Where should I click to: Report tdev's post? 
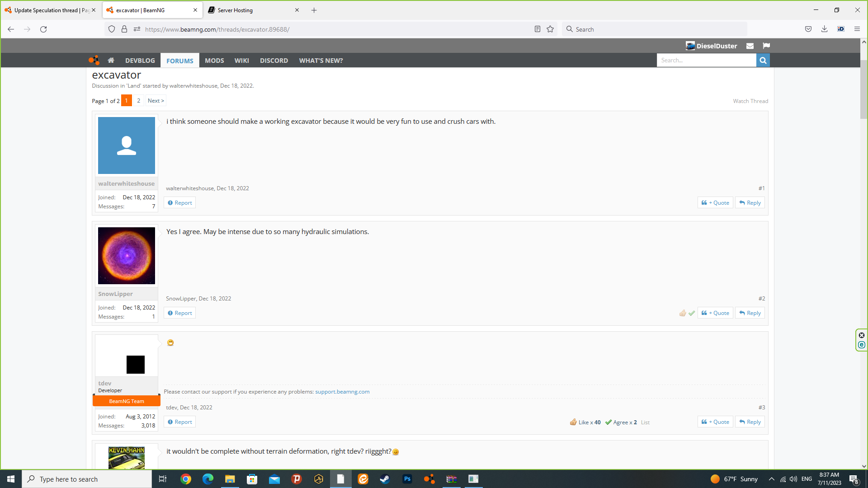click(180, 422)
